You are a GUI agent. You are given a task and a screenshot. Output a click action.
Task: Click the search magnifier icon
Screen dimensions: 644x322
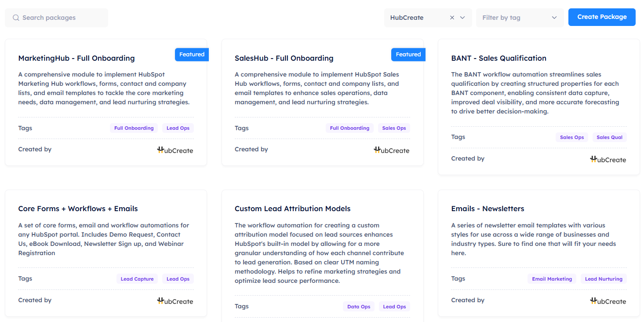(x=16, y=18)
